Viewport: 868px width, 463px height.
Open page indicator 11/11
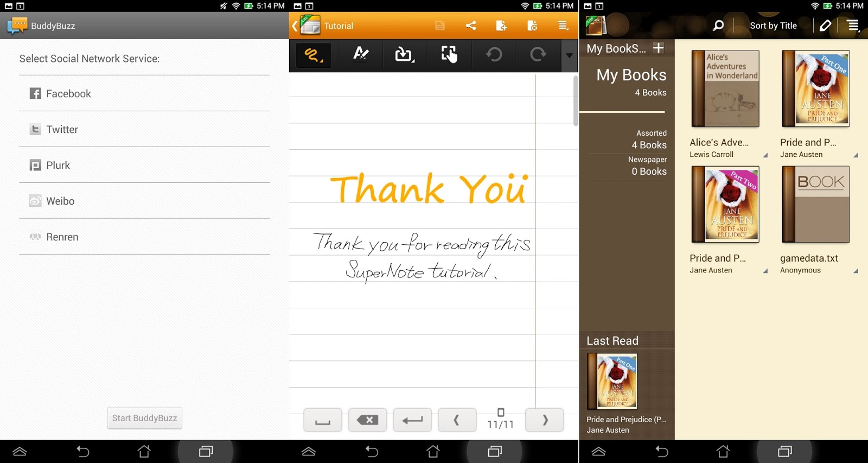(501, 420)
